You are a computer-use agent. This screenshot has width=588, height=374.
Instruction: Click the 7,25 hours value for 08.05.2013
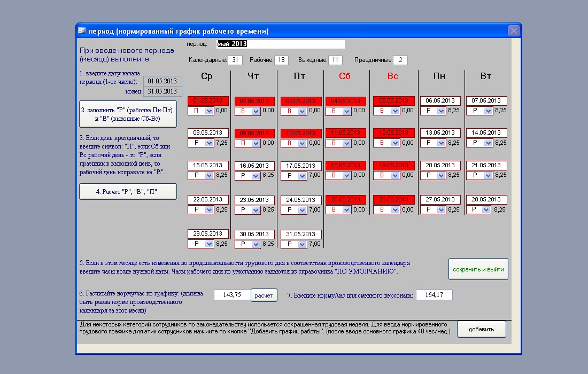pyautogui.click(x=222, y=143)
